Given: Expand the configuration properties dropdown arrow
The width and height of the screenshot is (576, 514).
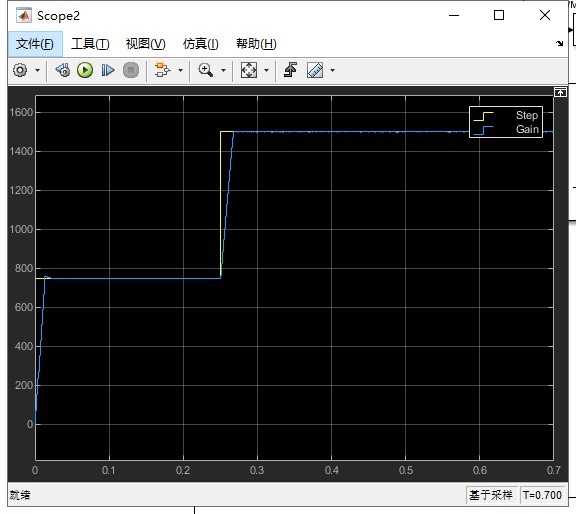Looking at the screenshot, I should click(37, 70).
